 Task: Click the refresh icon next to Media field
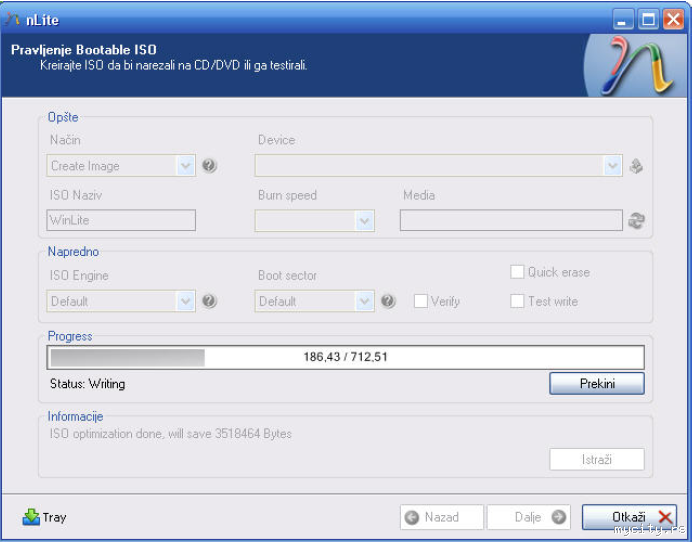636,220
